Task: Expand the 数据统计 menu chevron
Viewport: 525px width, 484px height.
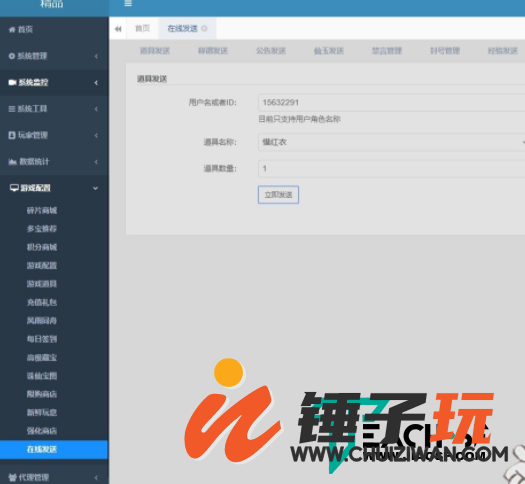Action: [96, 162]
